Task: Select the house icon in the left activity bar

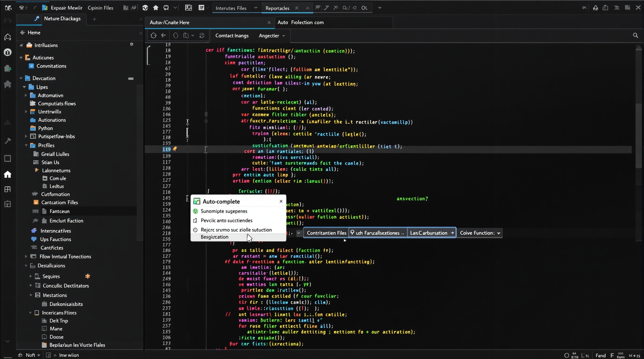Action: [7, 174]
